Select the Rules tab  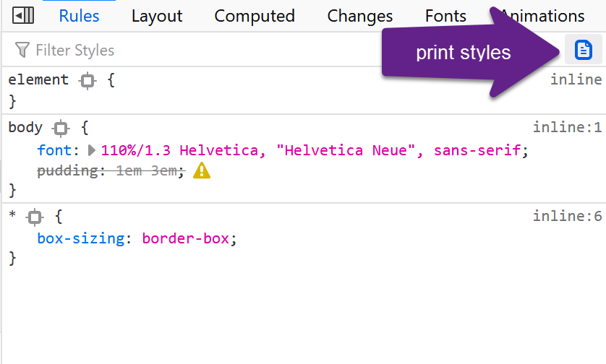[x=79, y=16]
